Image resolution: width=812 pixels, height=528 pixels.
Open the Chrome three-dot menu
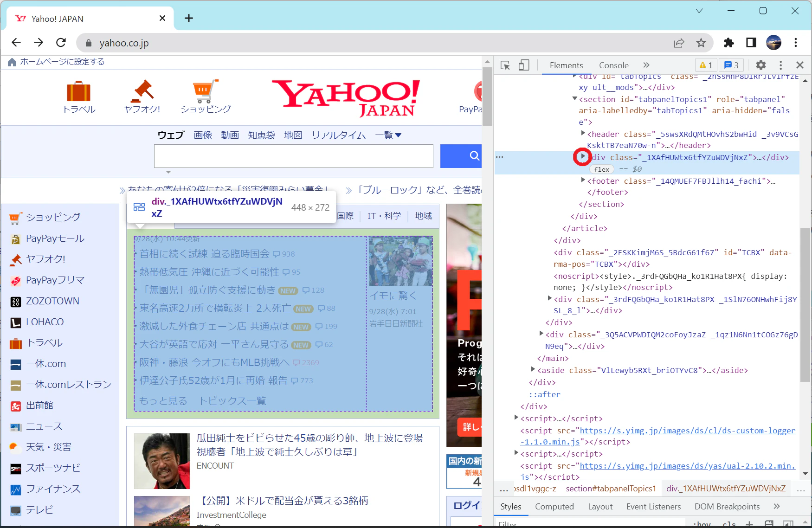[796, 43]
